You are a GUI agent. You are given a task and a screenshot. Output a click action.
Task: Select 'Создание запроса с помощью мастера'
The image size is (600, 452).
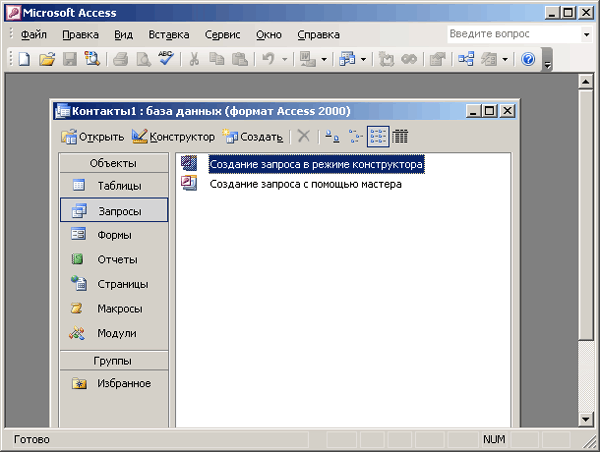305,184
